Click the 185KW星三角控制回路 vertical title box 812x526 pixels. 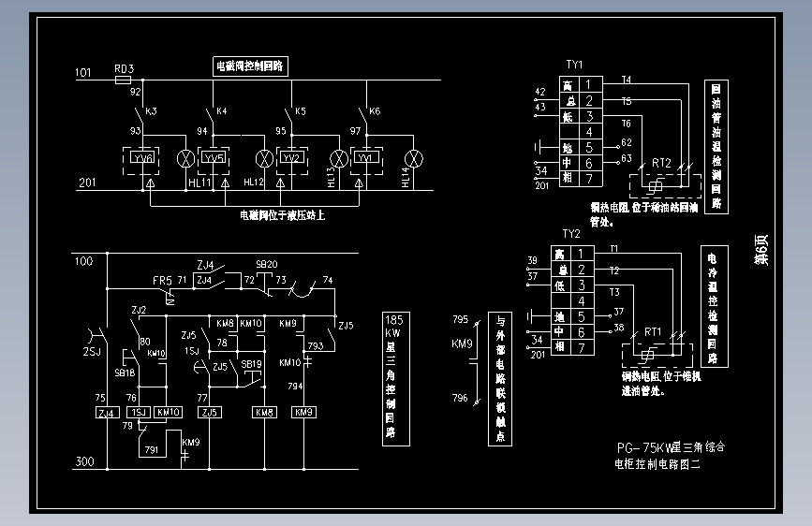(396, 379)
